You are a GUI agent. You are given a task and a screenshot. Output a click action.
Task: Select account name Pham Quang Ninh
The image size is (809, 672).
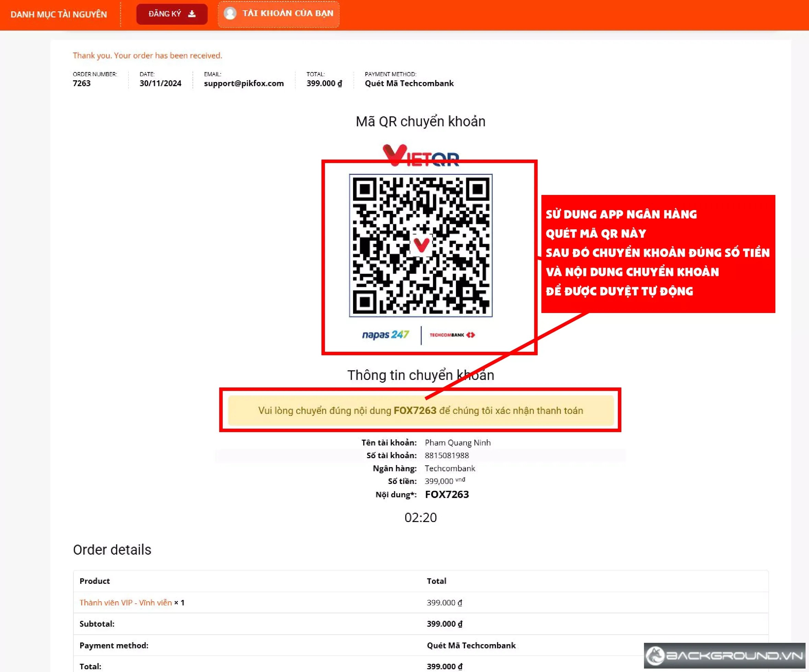458,443
